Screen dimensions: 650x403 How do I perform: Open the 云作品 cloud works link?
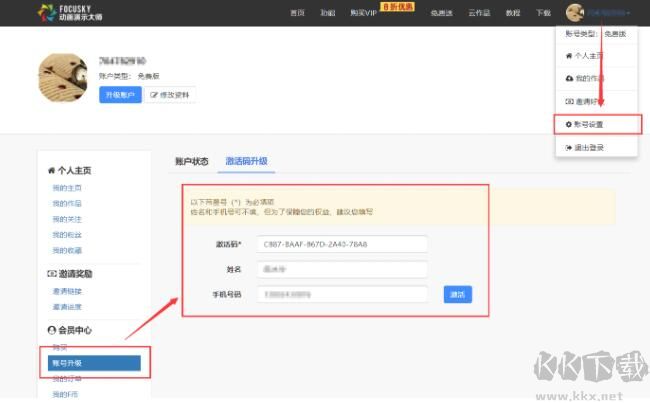(x=479, y=13)
